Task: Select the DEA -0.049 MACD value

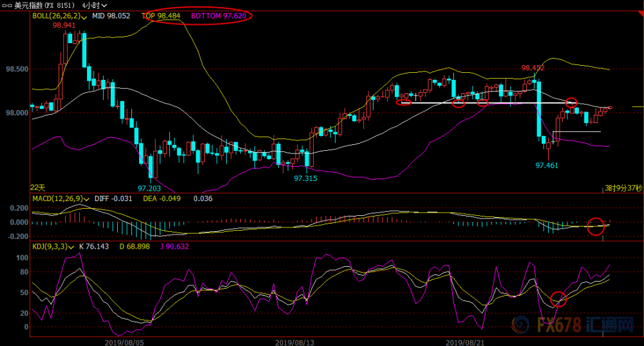Action: [162, 198]
